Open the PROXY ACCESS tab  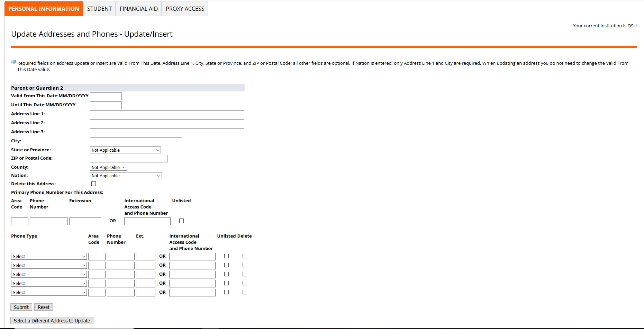[185, 8]
